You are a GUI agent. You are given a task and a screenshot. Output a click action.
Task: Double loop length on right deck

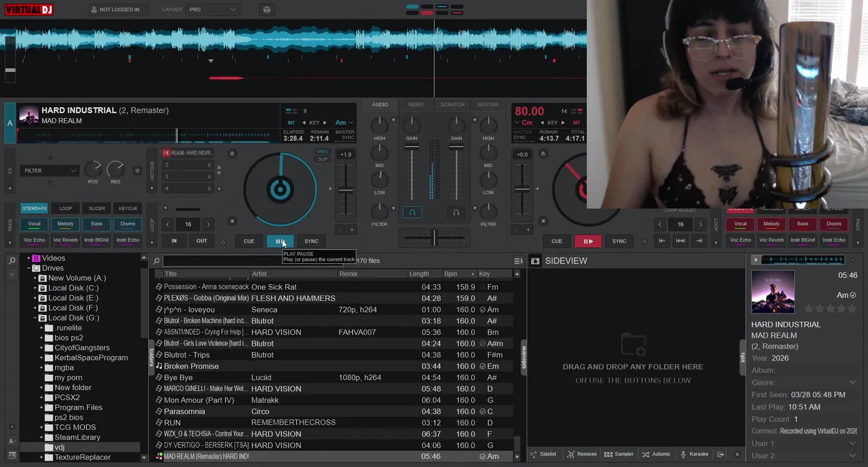[x=700, y=224]
